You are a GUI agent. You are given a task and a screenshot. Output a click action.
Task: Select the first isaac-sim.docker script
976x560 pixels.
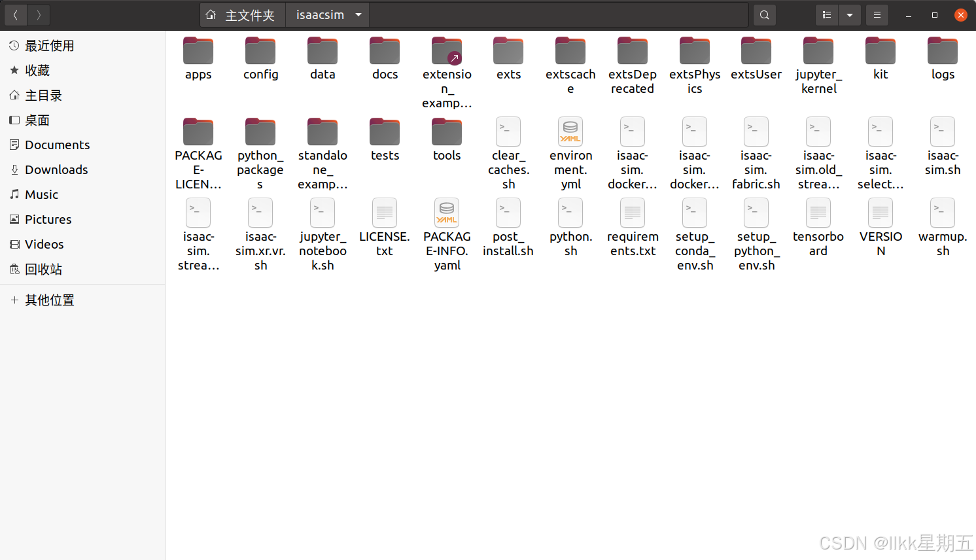pos(633,154)
